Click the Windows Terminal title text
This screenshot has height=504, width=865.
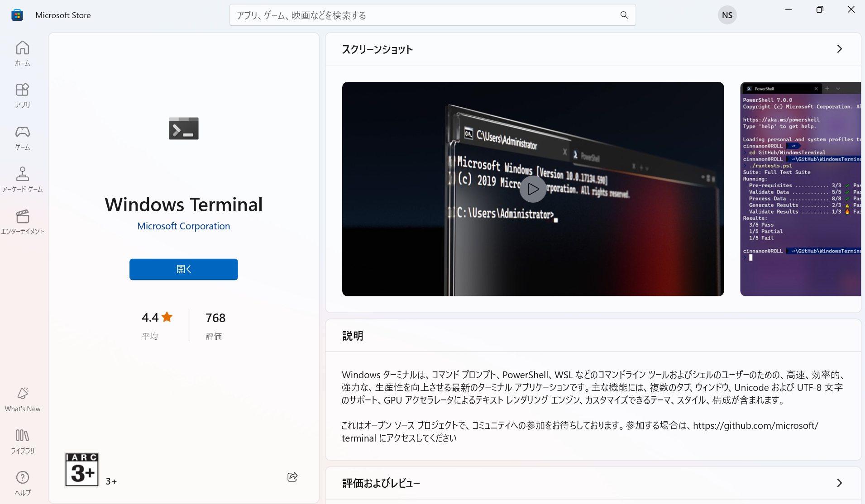click(184, 204)
